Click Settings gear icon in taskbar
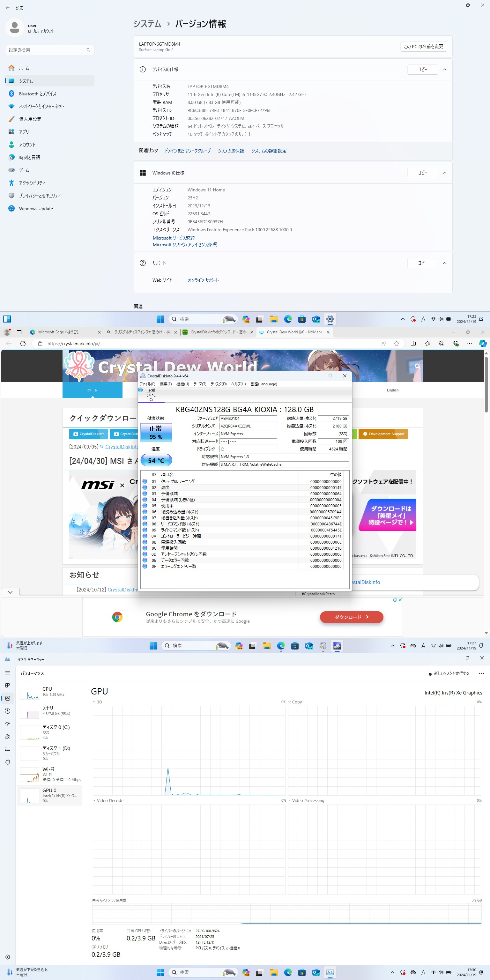This screenshot has width=490, height=980. click(x=330, y=319)
